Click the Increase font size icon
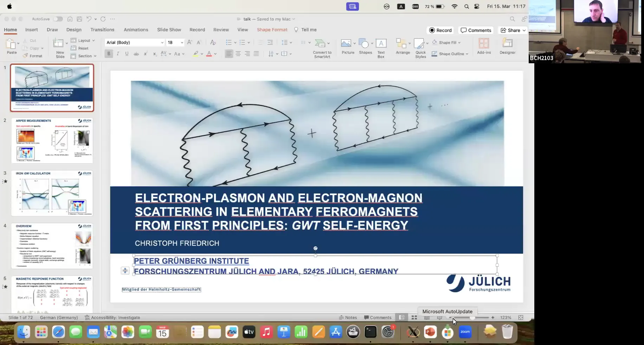Image resolution: width=644 pixels, height=345 pixels. point(189,43)
